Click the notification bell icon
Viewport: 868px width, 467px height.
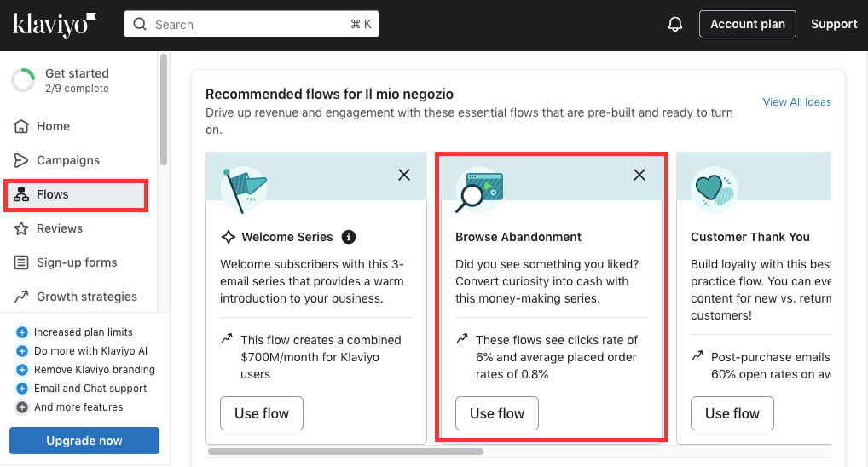tap(674, 25)
